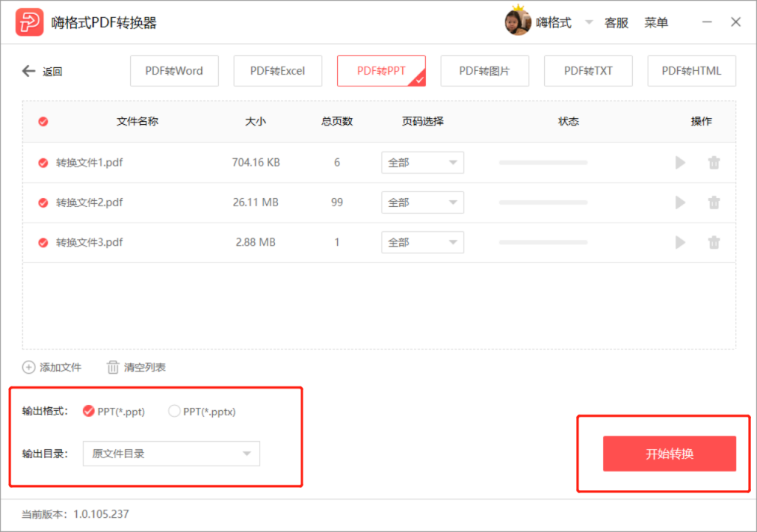
Task: Switch to PDF转Excel tab
Action: [278, 71]
